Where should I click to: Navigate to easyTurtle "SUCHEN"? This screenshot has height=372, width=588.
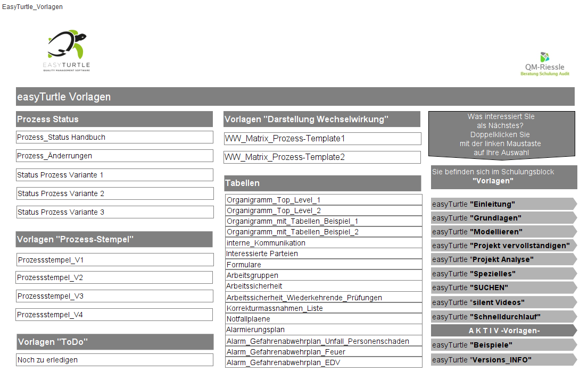[x=503, y=288]
